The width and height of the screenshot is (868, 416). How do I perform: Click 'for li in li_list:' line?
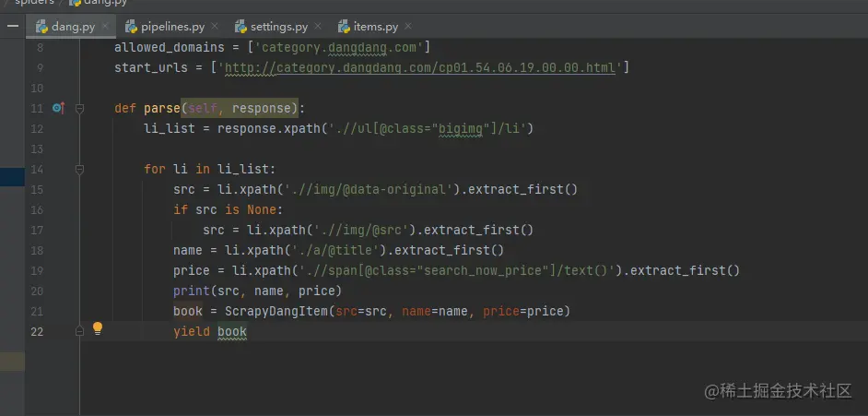(210, 169)
